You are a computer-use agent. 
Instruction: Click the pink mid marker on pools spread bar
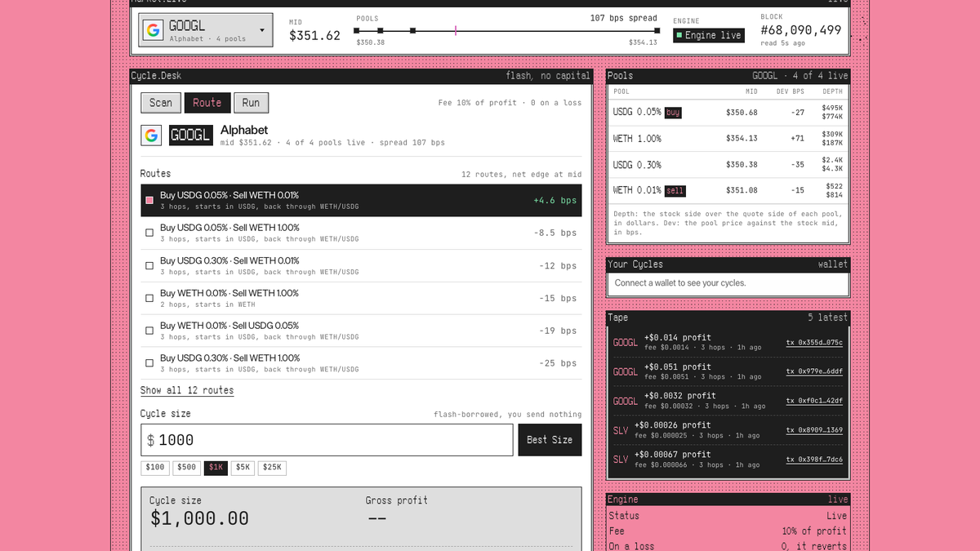coord(456,30)
